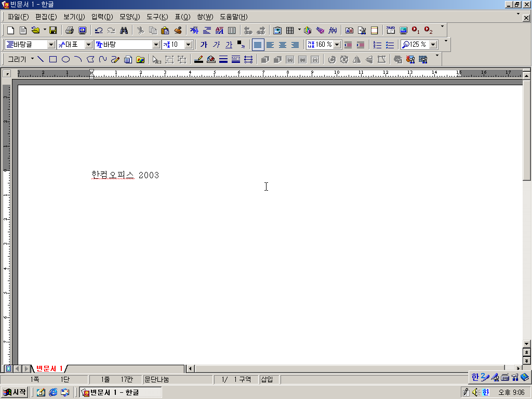Screen dimensions: 532x399
Task: Open line color pencil tool
Action: tap(199, 60)
